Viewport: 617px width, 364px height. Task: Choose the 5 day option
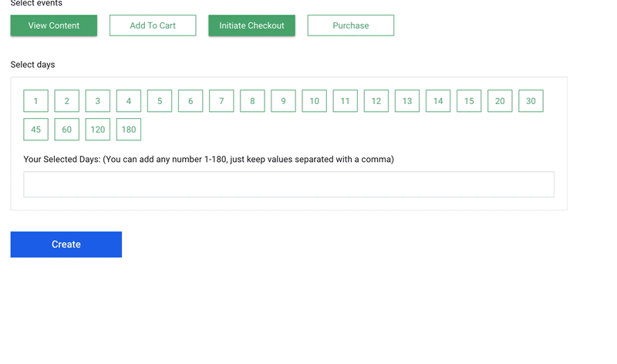160,101
